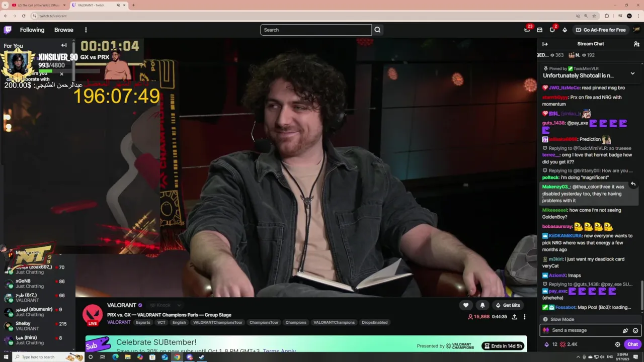
Task: Collapse the For You sidebar arrow
Action: pyautogui.click(x=64, y=45)
